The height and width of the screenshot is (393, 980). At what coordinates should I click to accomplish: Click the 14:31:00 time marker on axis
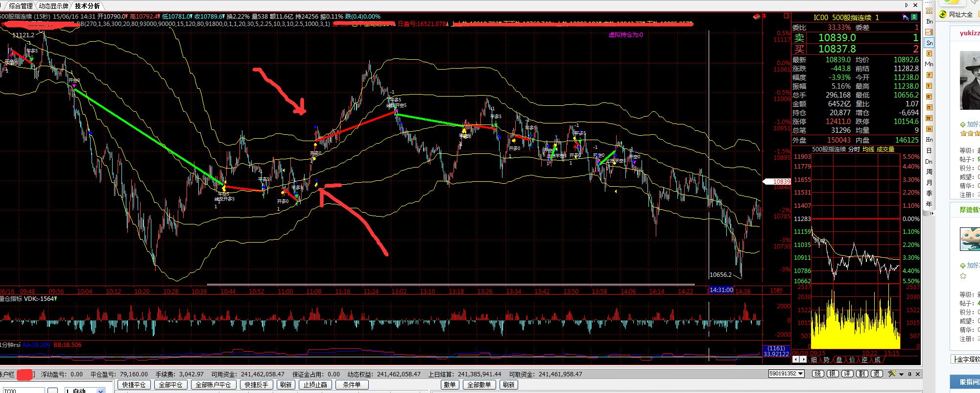pos(721,290)
